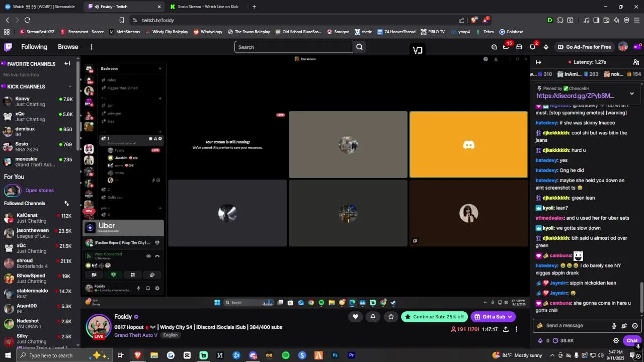Open the Browse page
The image size is (644, 362).
[x=68, y=47]
